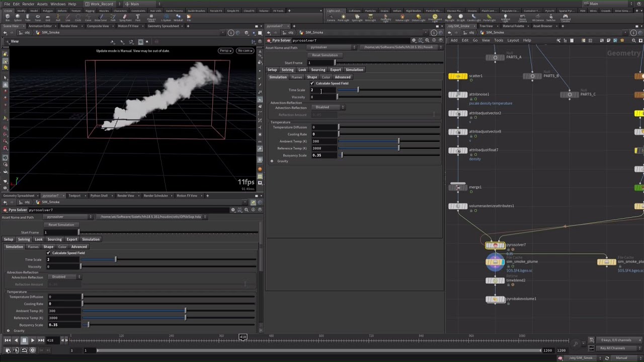The image size is (644, 362).
Task: Switch to the Sourcing tab in upper pane
Action: point(318,70)
